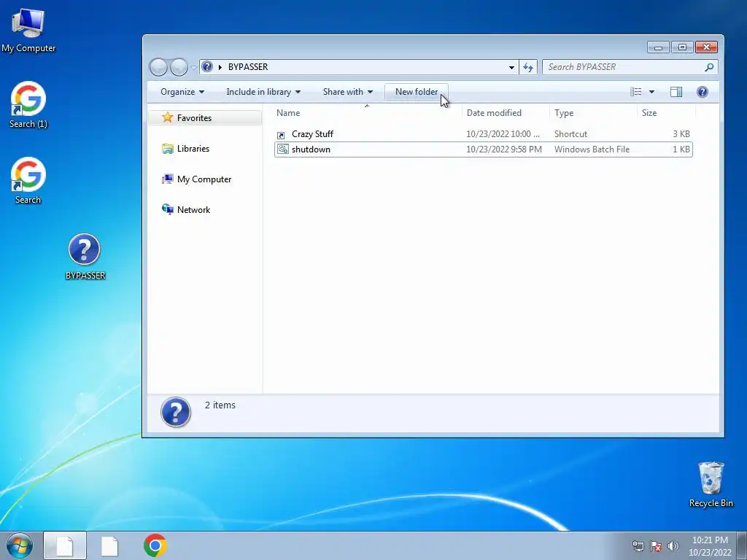Viewport: 747px width, 560px height.
Task: Open Explorer help question-mark button
Action: tap(703, 91)
